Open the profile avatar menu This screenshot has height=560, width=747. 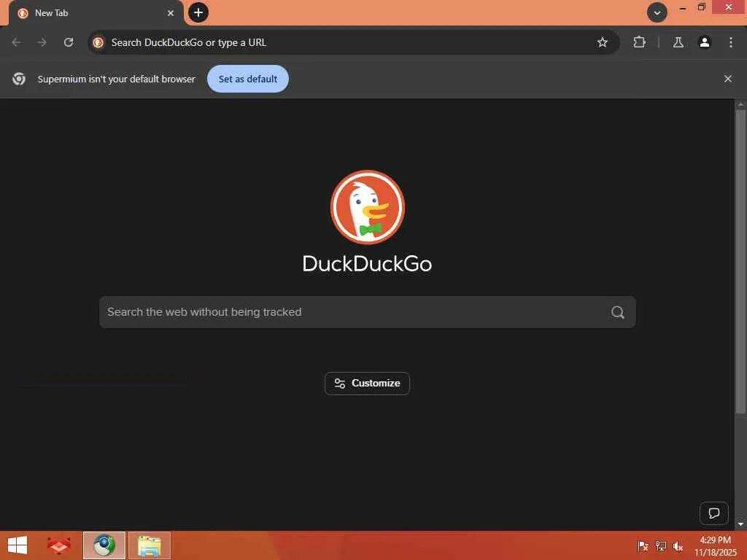click(x=704, y=42)
